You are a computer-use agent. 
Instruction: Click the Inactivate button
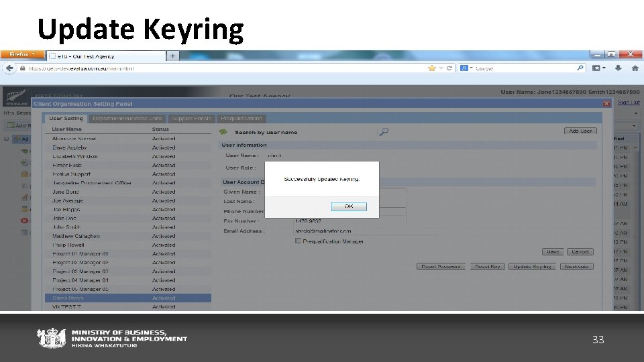[577, 266]
